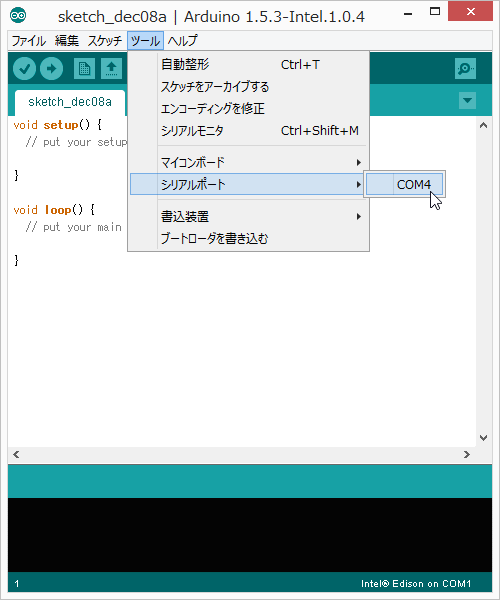Open the ファイル menu

[x=29, y=41]
